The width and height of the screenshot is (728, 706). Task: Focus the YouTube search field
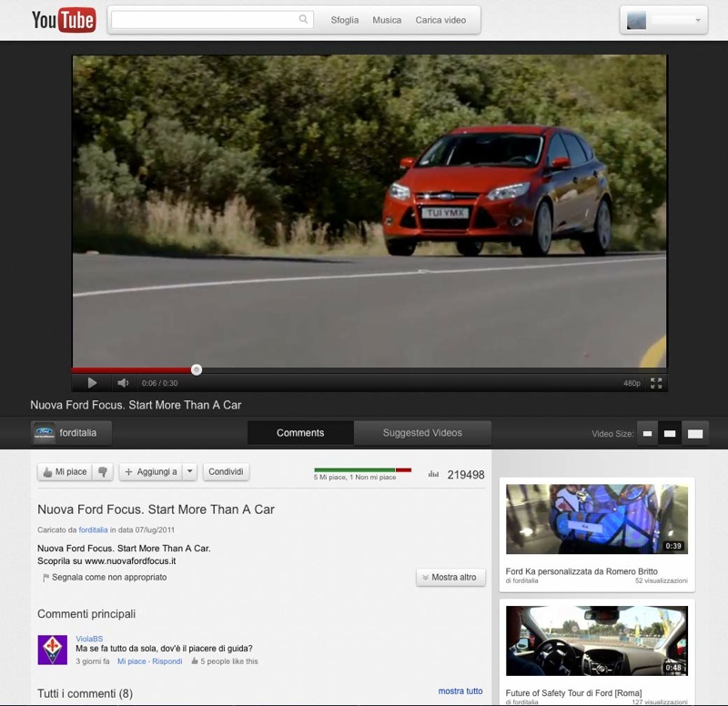pyautogui.click(x=212, y=19)
